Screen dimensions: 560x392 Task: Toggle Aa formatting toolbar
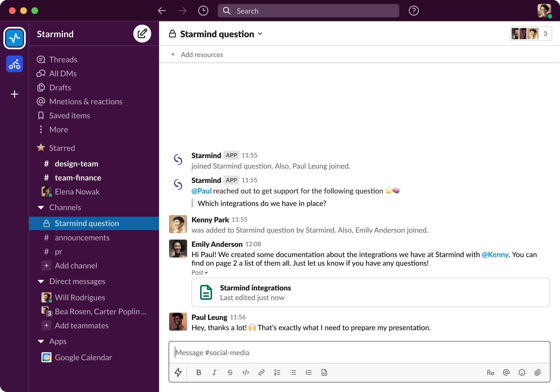490,372
